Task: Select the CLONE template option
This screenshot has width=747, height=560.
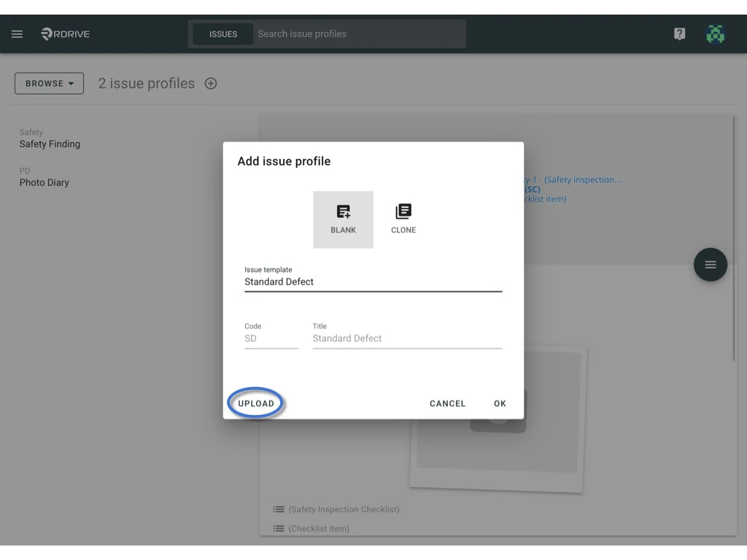Action: [x=403, y=219]
